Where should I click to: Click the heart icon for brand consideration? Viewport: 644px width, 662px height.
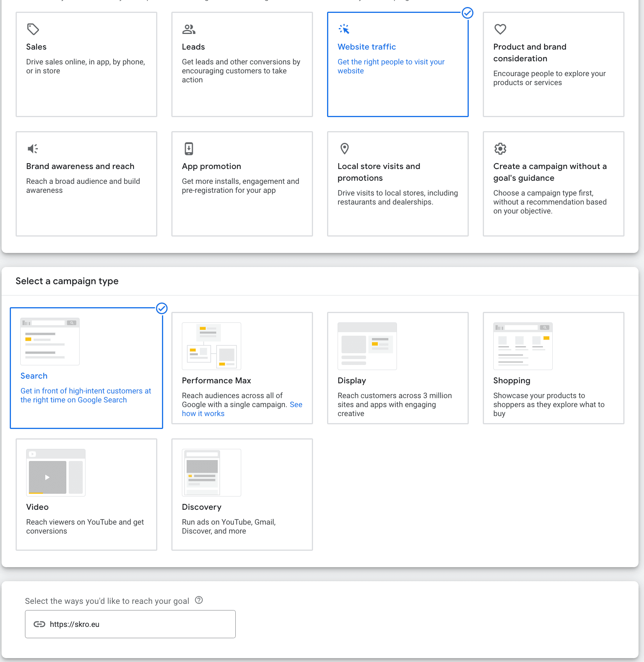tap(500, 29)
